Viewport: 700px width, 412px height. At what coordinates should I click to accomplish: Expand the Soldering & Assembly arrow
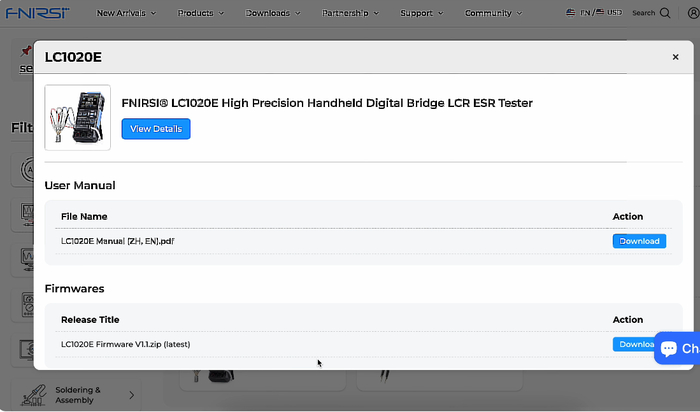pos(132,396)
